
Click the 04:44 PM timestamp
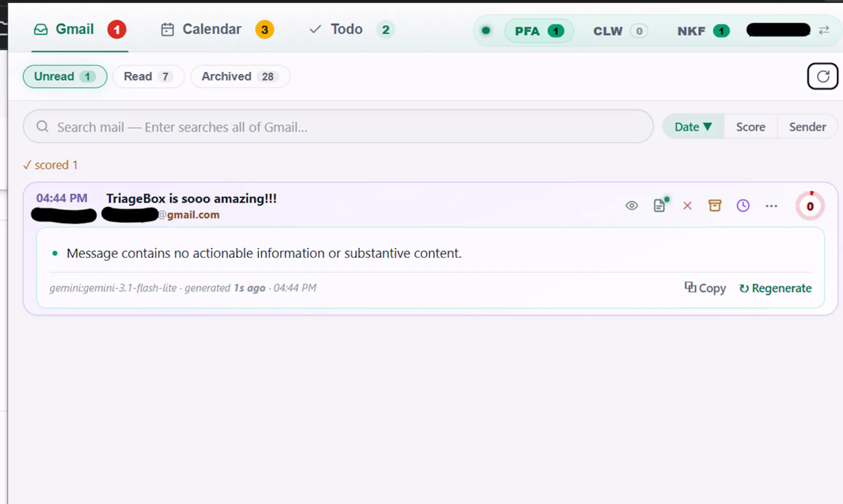click(62, 198)
